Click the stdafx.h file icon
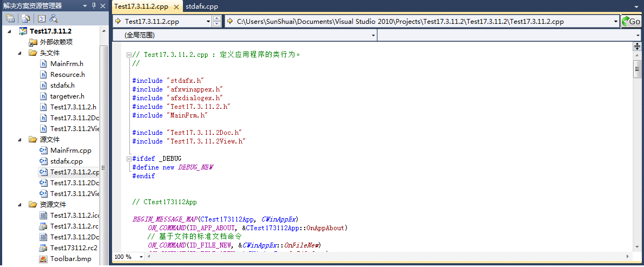The image size is (644, 267). point(43,86)
